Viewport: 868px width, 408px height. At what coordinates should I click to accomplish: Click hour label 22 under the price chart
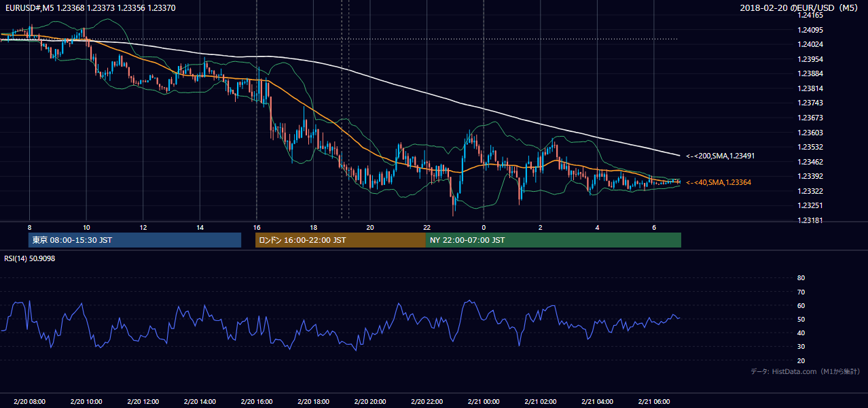427,226
